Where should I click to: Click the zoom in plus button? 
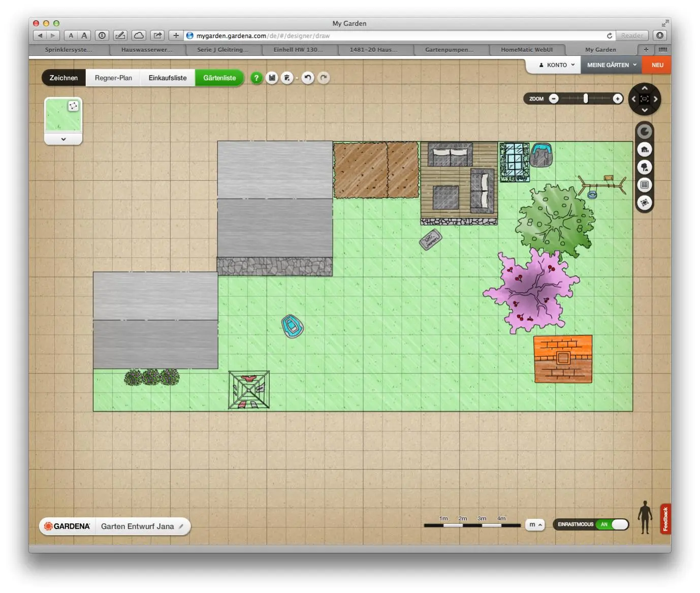617,99
